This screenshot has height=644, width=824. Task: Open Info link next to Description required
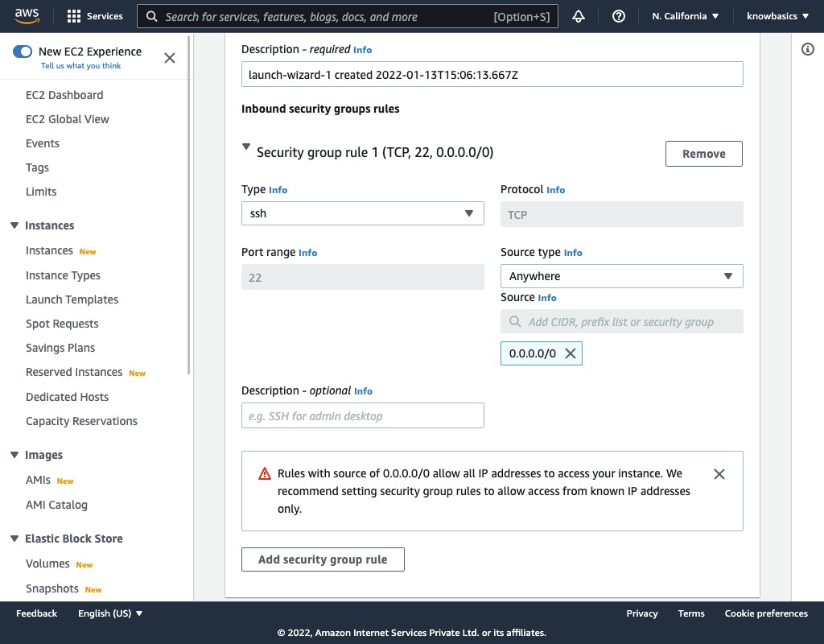[363, 50]
